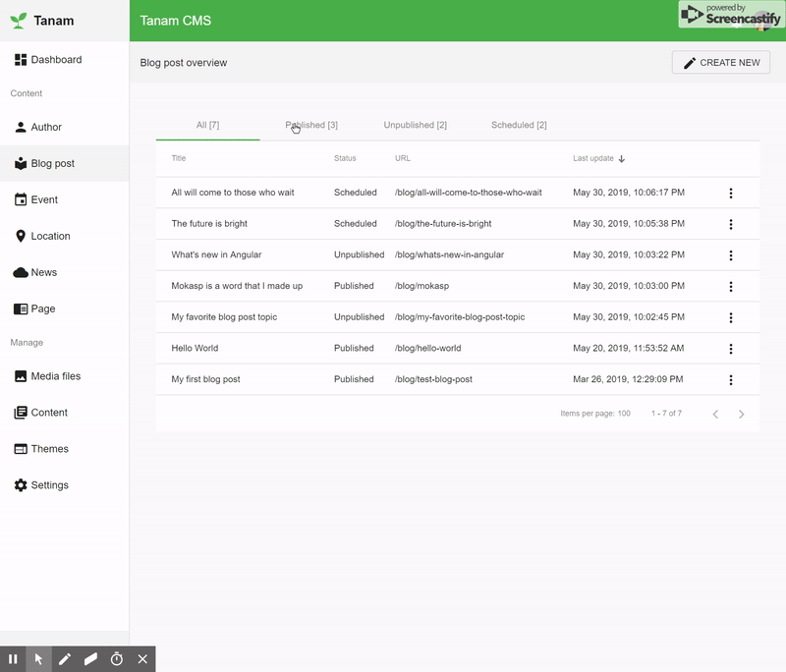Screen dimensions: 786x672
Task: Pause the Screencastify recording
Action: 13,659
